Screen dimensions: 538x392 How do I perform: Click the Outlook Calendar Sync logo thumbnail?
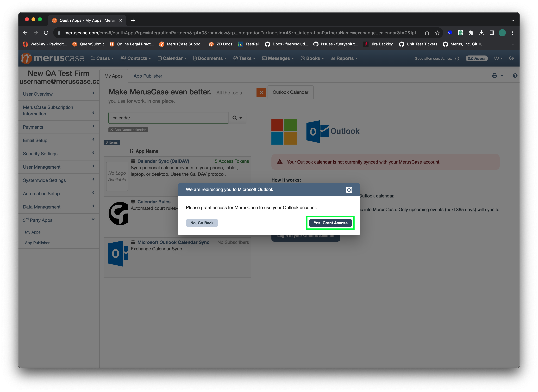pyautogui.click(x=118, y=253)
